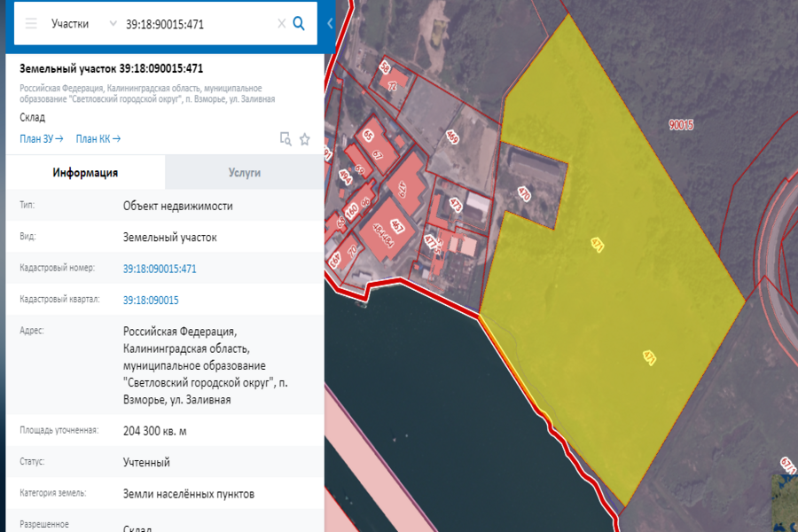This screenshot has height=532, width=798.
Task: Select the Информация tab
Action: coord(84,173)
